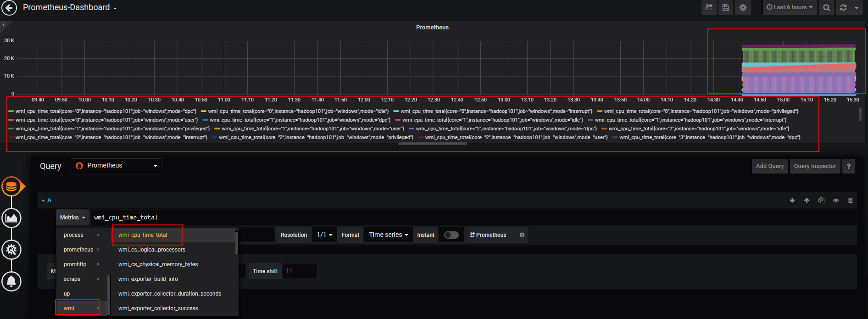Image resolution: width=868 pixels, height=319 pixels.
Task: Open the Query Inspector
Action: (815, 166)
